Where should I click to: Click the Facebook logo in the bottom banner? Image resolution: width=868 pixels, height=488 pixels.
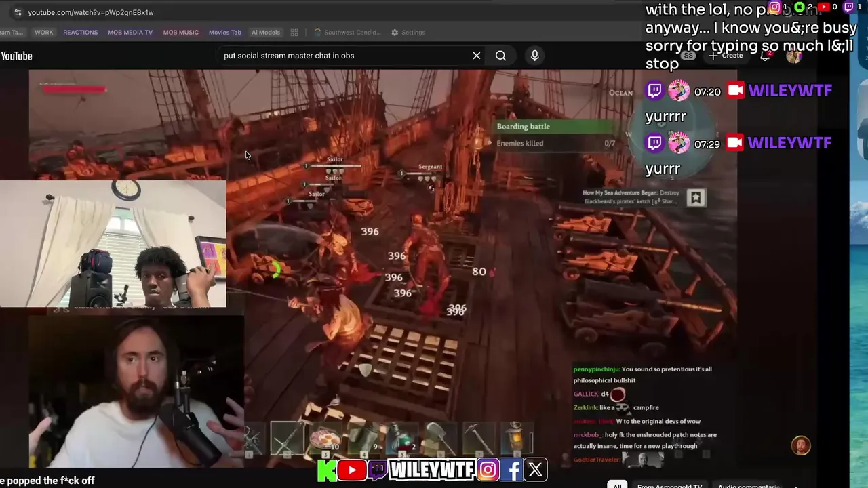point(513,469)
